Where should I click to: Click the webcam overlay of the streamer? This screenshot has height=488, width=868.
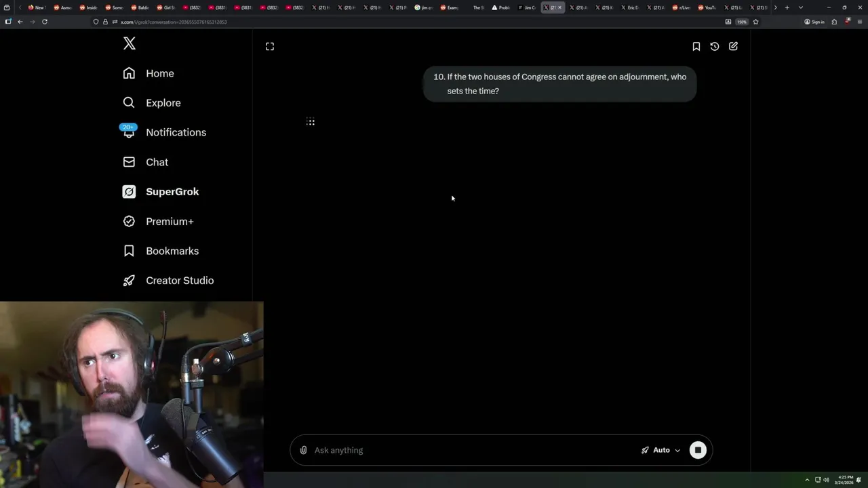tap(132, 395)
